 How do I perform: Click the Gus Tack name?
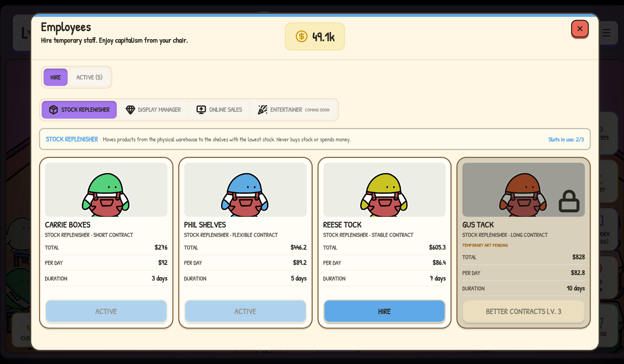[478, 225]
